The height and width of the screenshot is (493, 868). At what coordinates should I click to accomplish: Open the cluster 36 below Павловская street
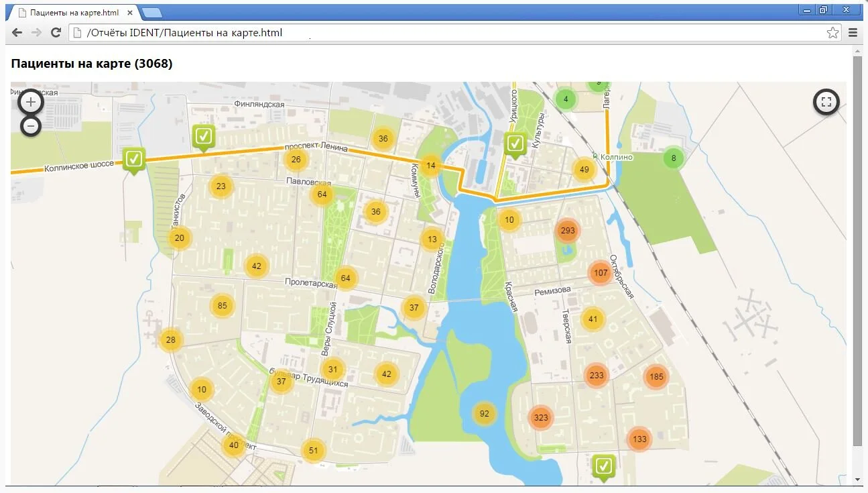pos(375,212)
